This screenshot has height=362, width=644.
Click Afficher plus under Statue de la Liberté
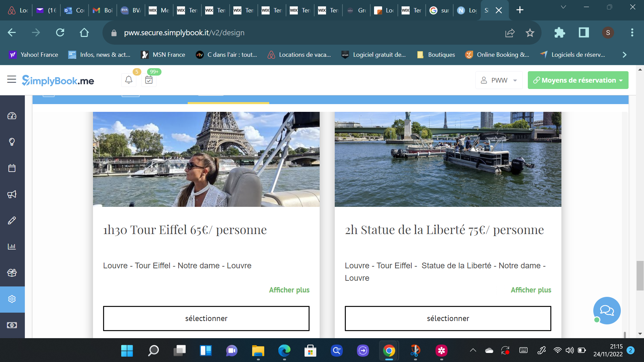click(x=531, y=290)
